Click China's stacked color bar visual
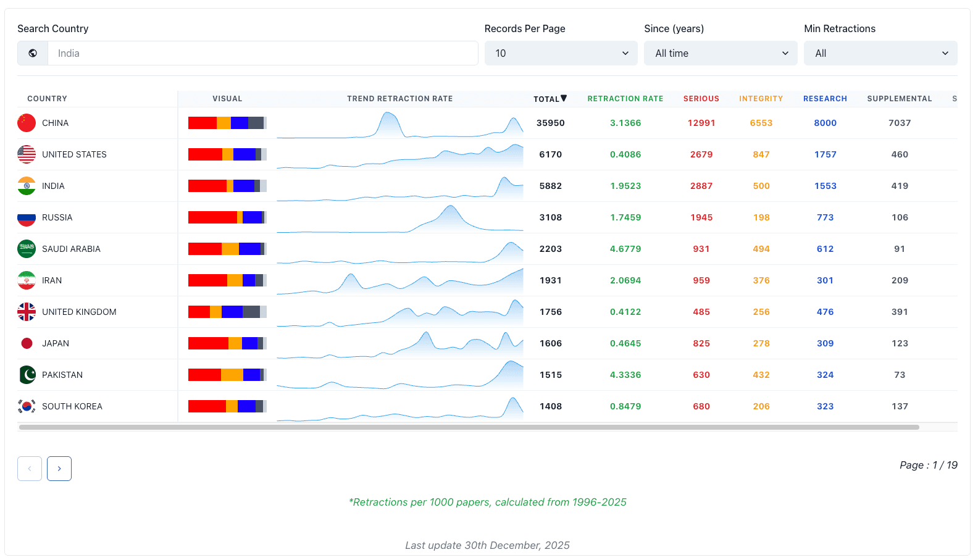The width and height of the screenshot is (978, 560). pos(227,123)
